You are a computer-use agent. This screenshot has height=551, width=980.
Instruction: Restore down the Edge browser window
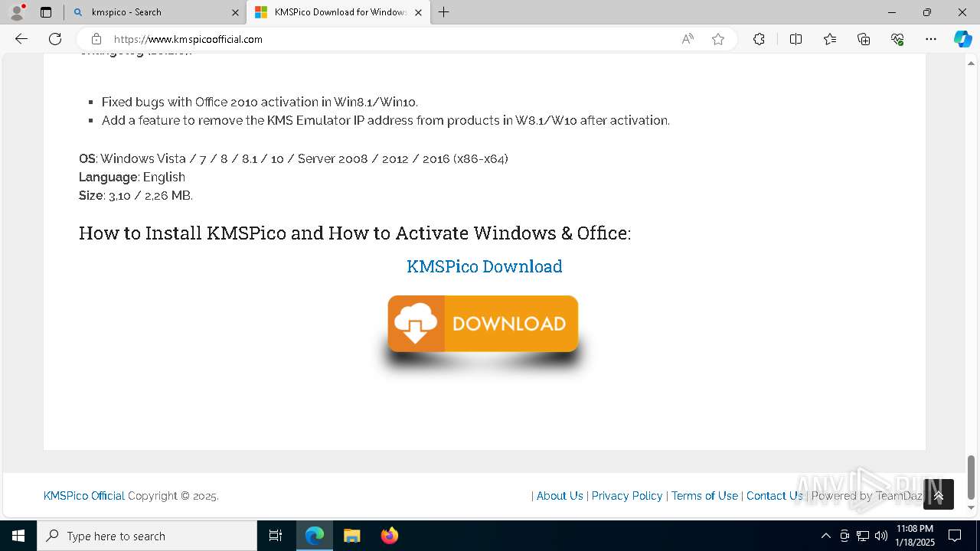click(x=927, y=12)
